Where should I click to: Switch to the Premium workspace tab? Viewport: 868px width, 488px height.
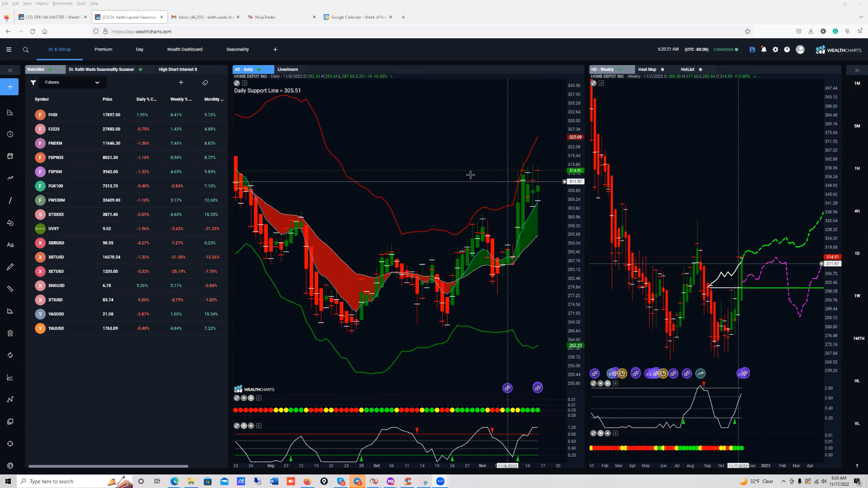[x=104, y=49]
